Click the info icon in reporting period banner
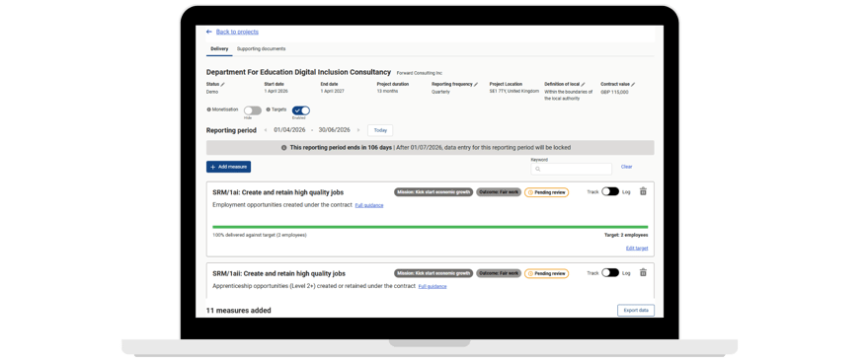 [x=284, y=148]
